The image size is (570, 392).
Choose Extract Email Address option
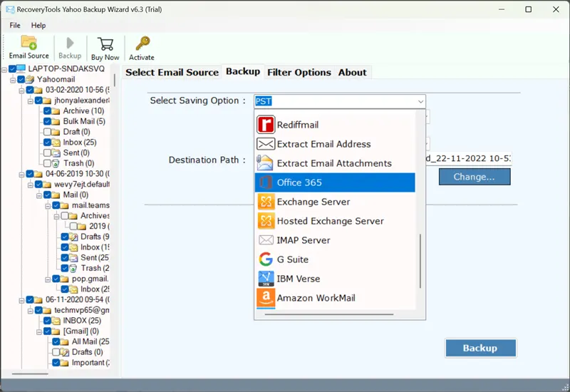(x=334, y=144)
